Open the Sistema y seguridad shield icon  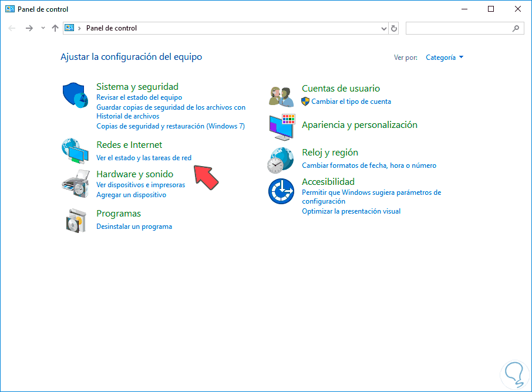[75, 95]
